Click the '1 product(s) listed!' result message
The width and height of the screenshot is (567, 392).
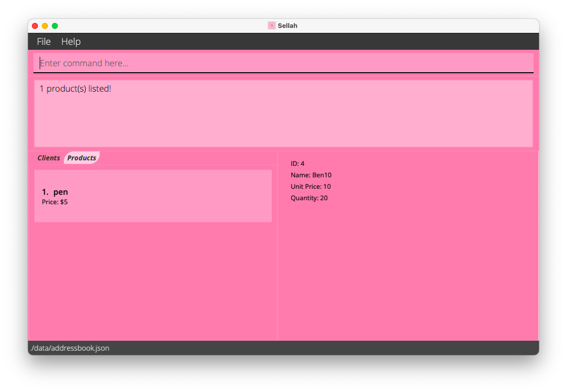(75, 89)
